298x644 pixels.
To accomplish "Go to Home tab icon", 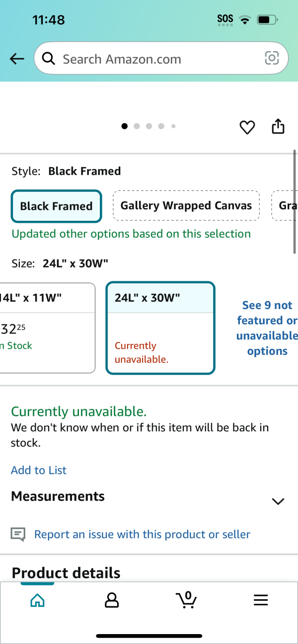I will click(37, 600).
